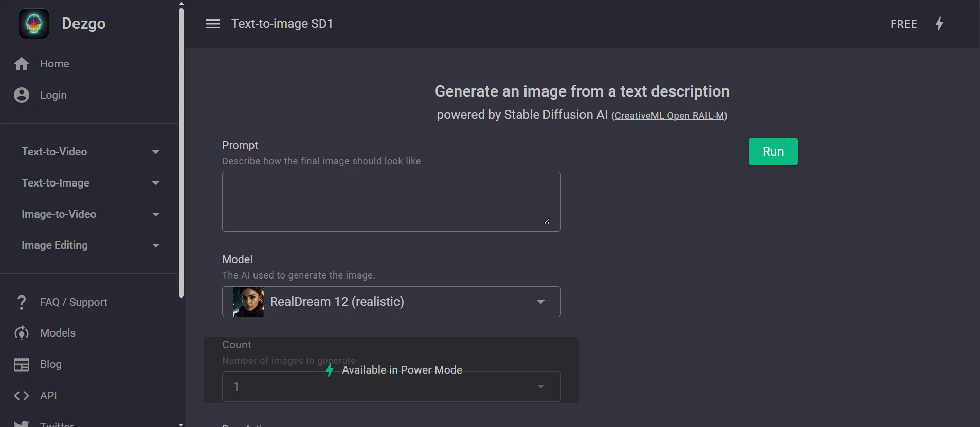Click the sidebar scroll up arrow

181,3
